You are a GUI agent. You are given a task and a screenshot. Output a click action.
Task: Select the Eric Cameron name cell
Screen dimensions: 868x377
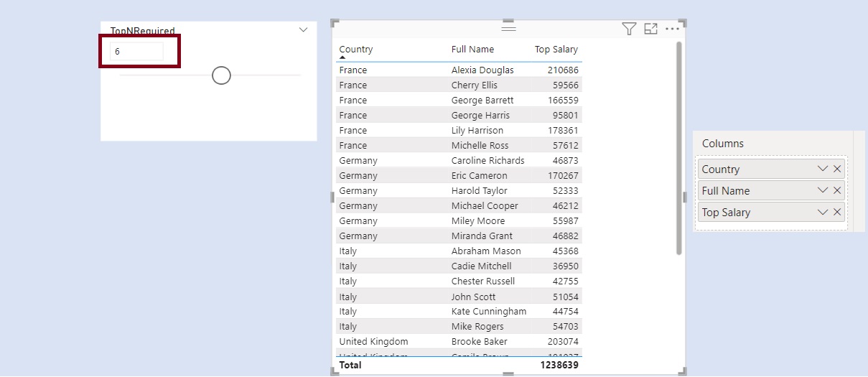coord(479,176)
